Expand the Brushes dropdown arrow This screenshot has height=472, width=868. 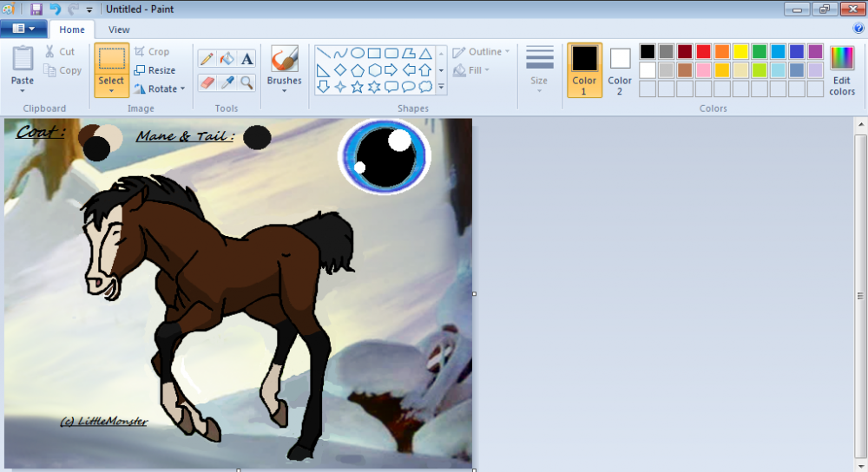[285, 91]
